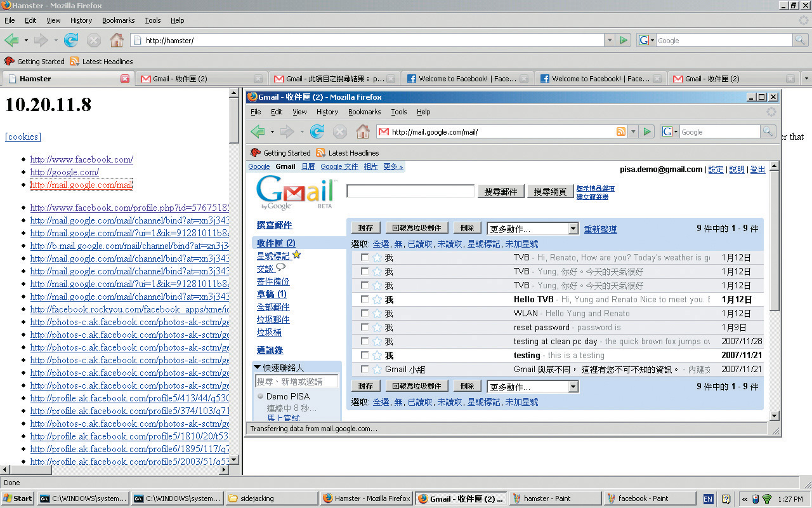Tick the checkbox for the 'How are you?' TVB email

[x=365, y=258]
